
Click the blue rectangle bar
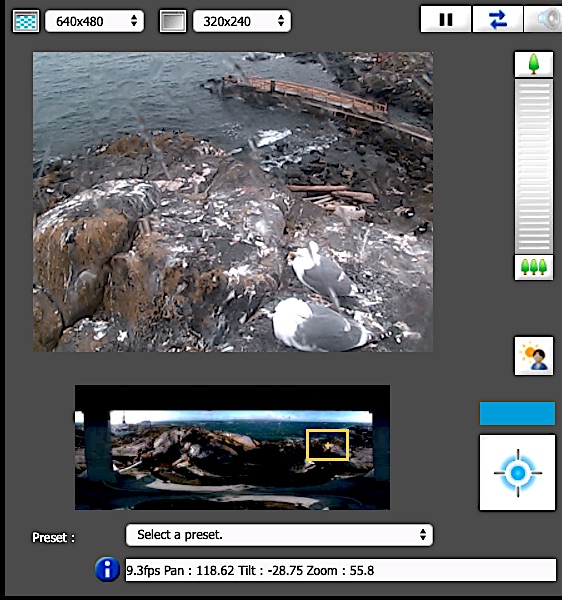(x=517, y=413)
